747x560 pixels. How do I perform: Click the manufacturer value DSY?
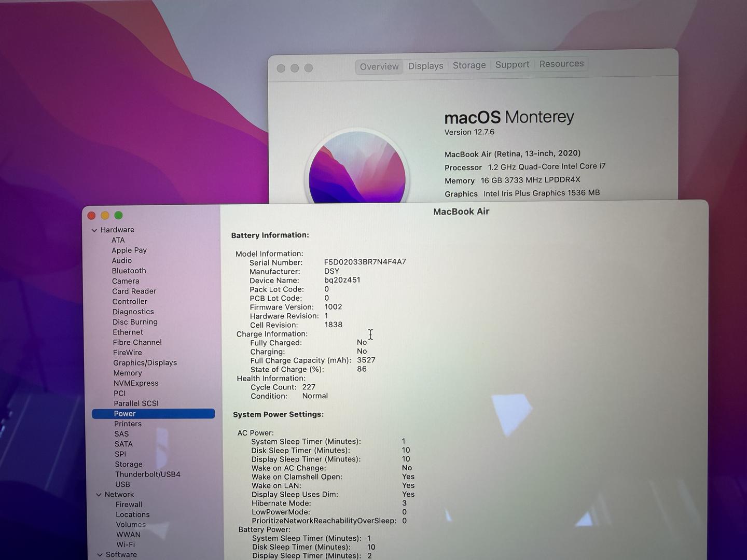pos(331,271)
